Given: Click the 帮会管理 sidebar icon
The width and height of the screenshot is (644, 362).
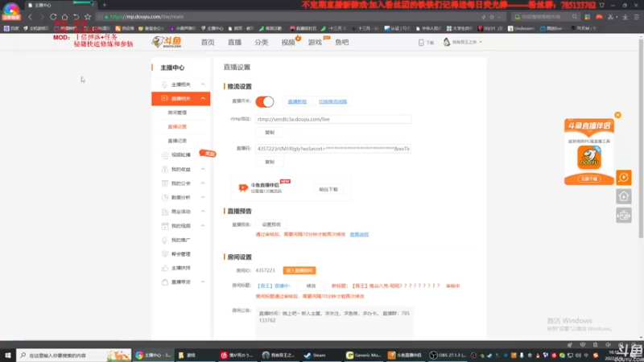Looking at the screenshot, I should click(164, 253).
